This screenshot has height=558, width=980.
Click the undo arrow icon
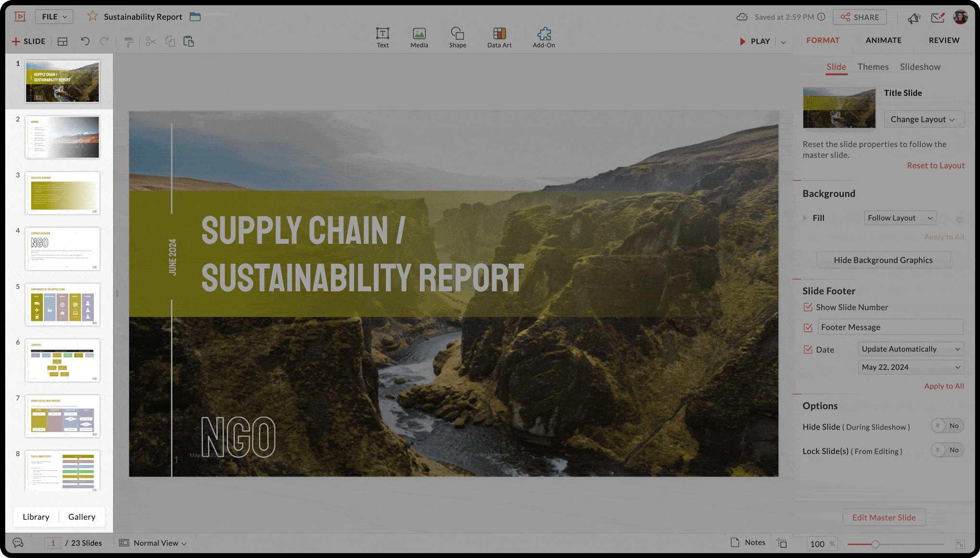tap(85, 41)
